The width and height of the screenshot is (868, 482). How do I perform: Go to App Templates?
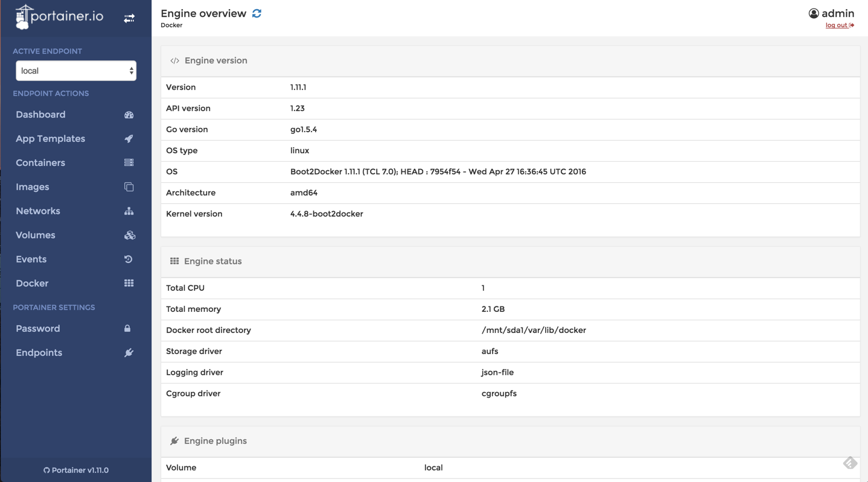point(50,139)
